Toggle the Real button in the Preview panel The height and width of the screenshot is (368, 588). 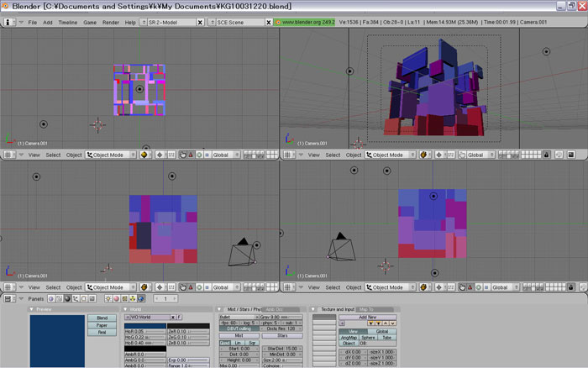(102, 333)
